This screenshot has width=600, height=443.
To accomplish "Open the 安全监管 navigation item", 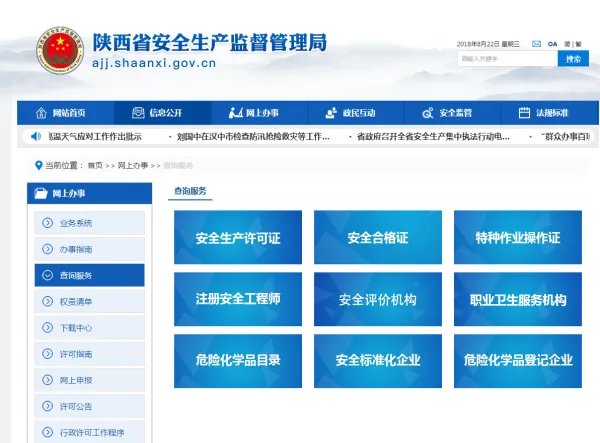I will click(x=452, y=113).
